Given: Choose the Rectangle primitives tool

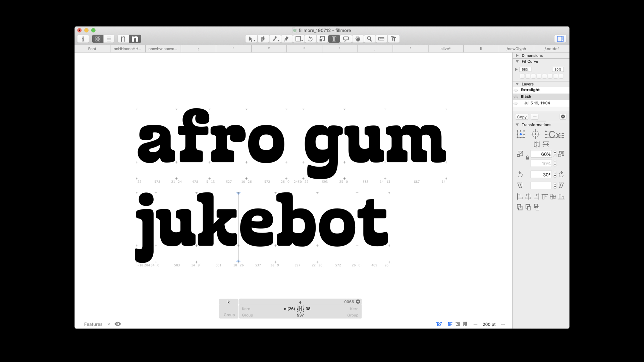Looking at the screenshot, I should point(299,39).
